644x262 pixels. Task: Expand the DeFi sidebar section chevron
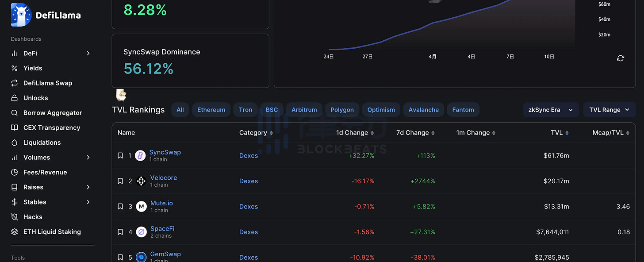click(x=88, y=53)
